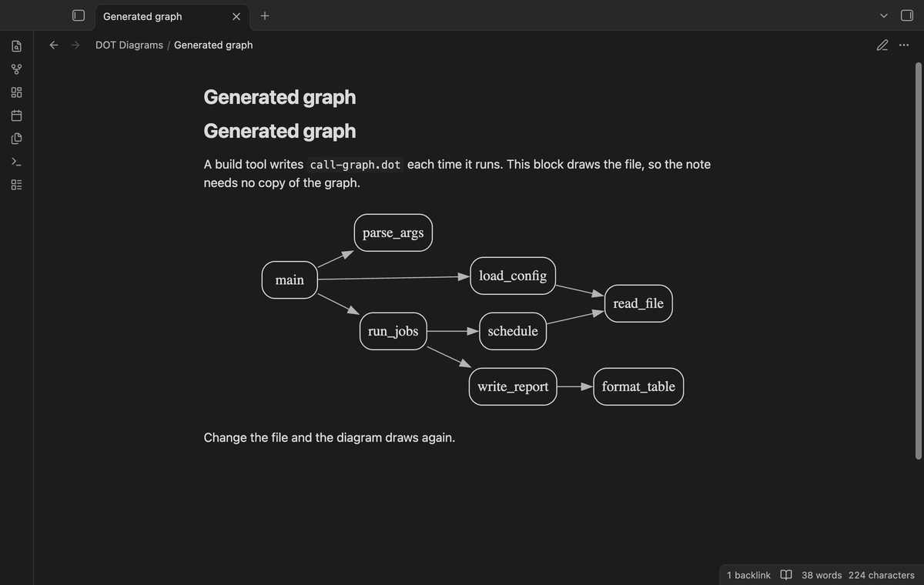The image size is (924, 585).
Task: Open today's daily note calendar icon
Action: click(17, 115)
